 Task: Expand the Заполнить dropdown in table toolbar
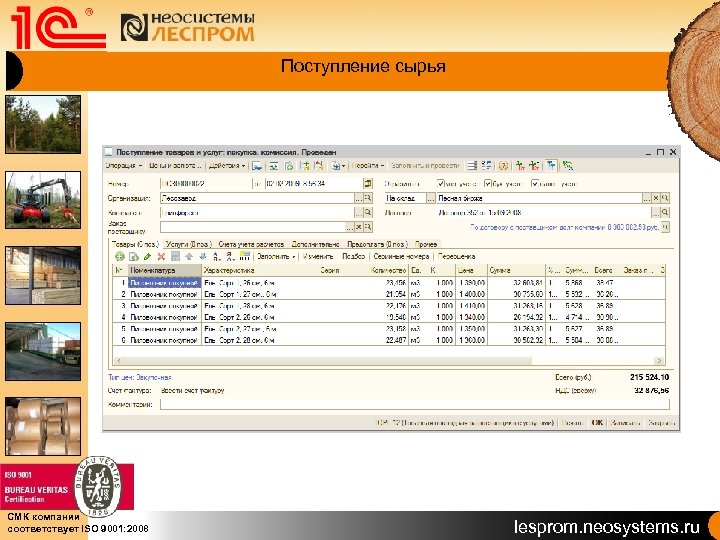[x=276, y=257]
